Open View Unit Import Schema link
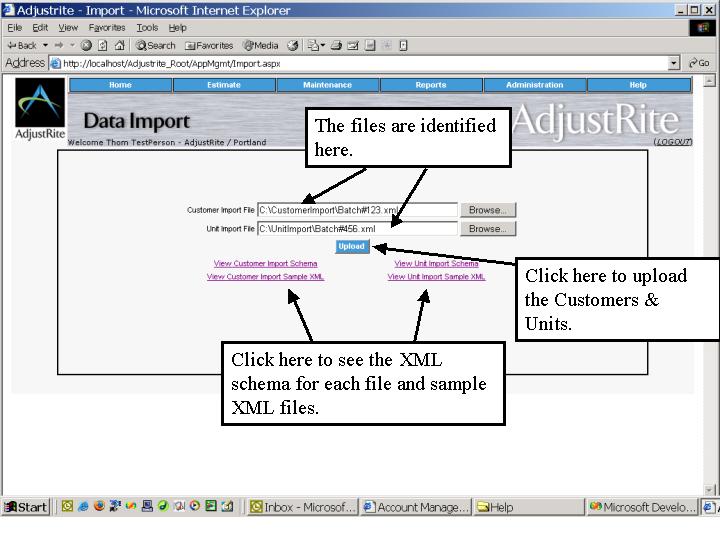This screenshot has height=540, width=720. [436, 264]
